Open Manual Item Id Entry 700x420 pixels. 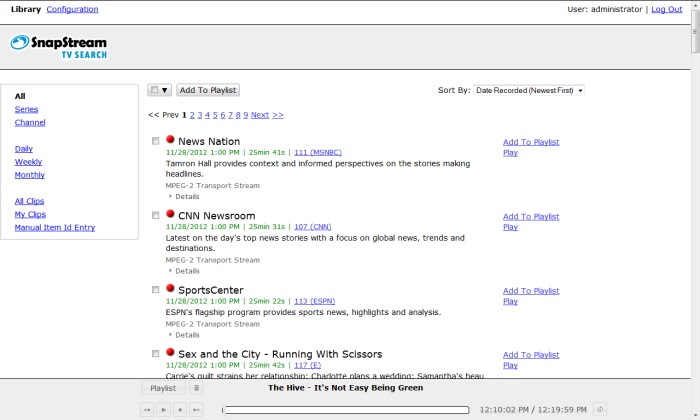[x=55, y=228]
